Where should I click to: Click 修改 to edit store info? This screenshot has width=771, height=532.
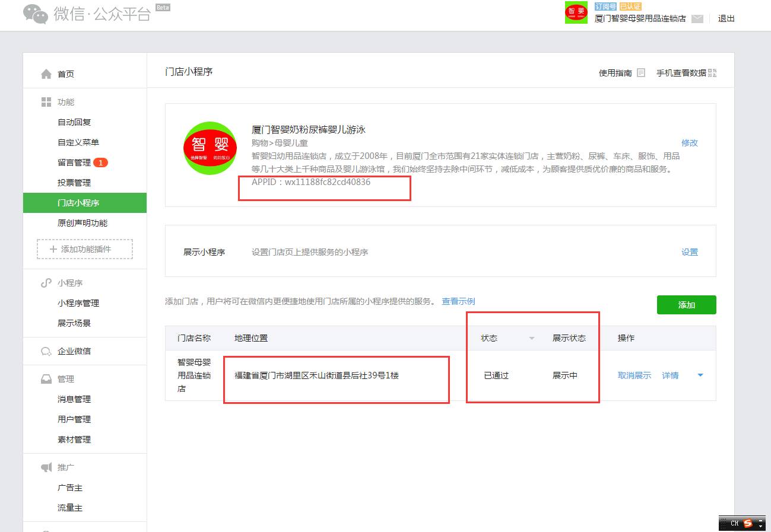point(690,143)
